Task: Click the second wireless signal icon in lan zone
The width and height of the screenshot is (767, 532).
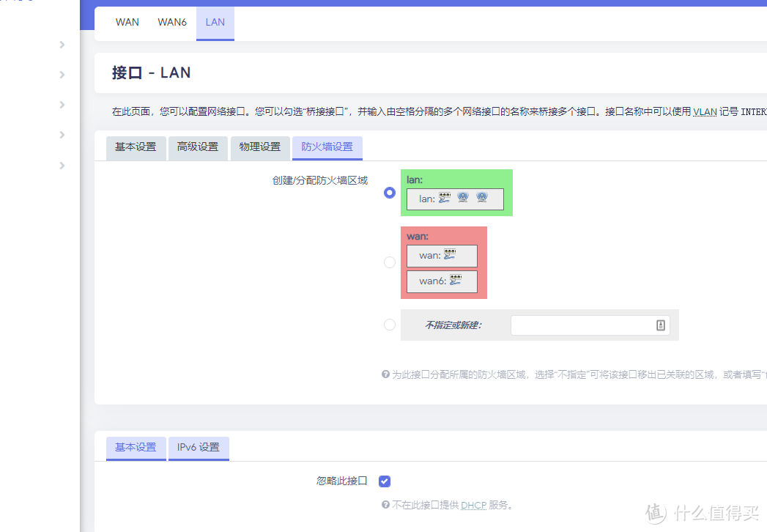Action: coord(481,196)
